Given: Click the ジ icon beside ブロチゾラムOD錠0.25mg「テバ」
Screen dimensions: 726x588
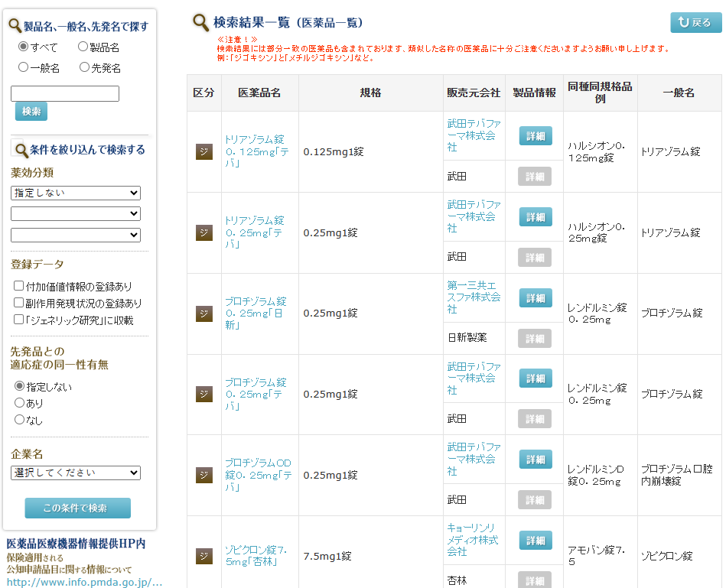Looking at the screenshot, I should tap(203, 475).
